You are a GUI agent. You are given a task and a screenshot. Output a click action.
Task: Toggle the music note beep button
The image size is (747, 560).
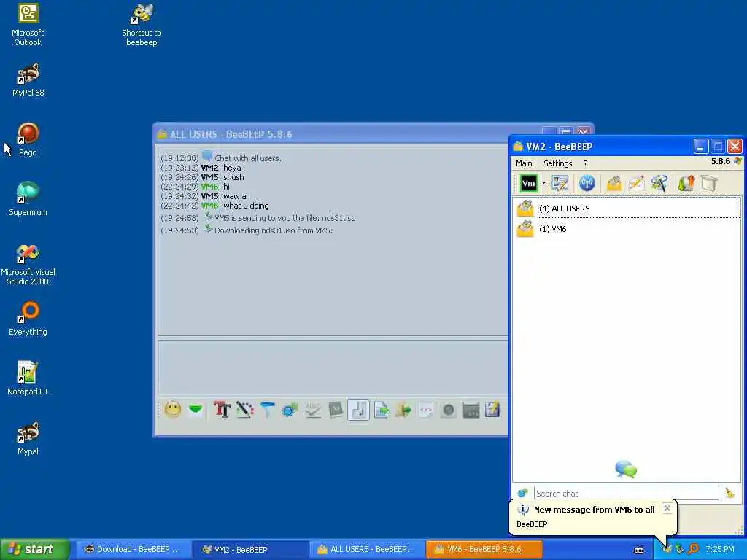pyautogui.click(x=359, y=410)
